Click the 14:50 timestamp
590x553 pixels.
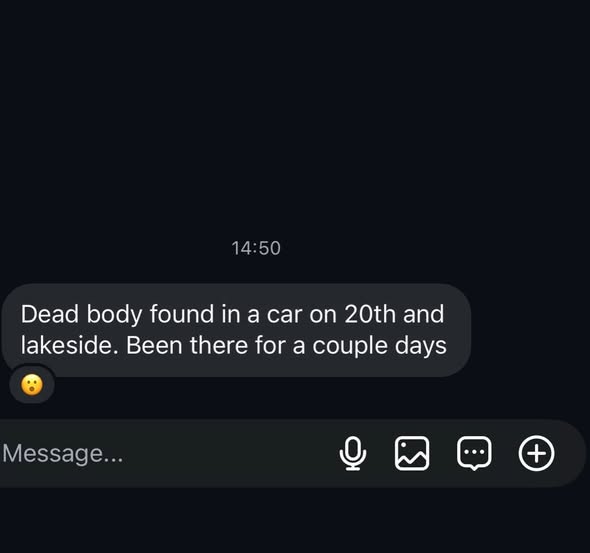(256, 248)
